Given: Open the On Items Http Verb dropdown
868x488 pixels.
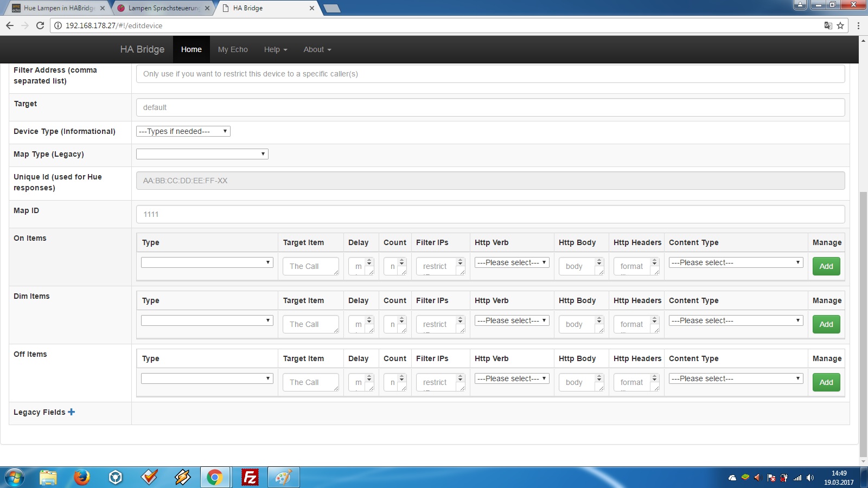Looking at the screenshot, I should 512,262.
